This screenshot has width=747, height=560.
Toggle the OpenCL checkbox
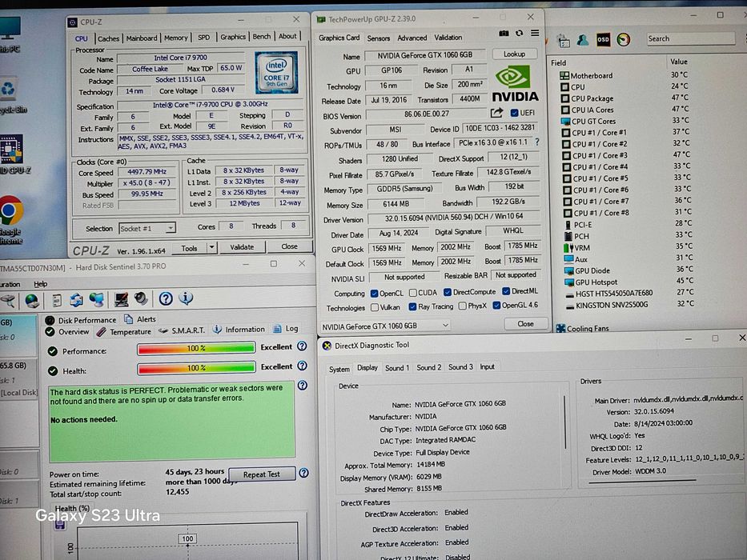(375, 293)
